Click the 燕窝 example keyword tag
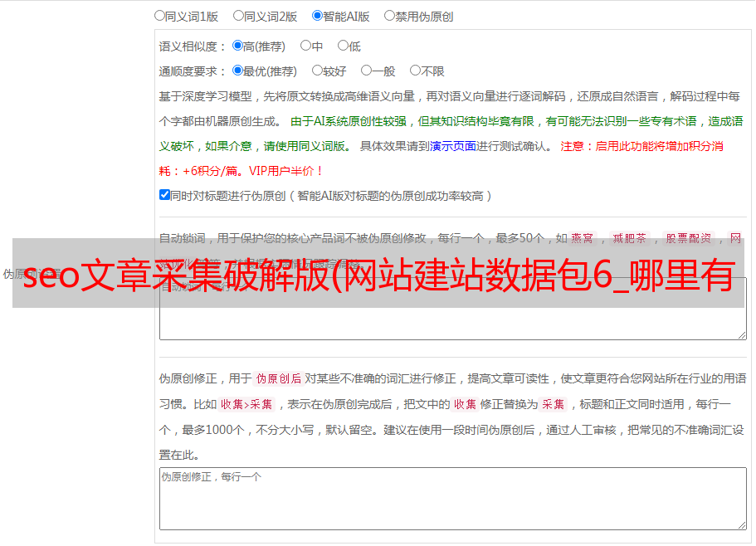Screen dimensions: 756x546 click(582, 238)
